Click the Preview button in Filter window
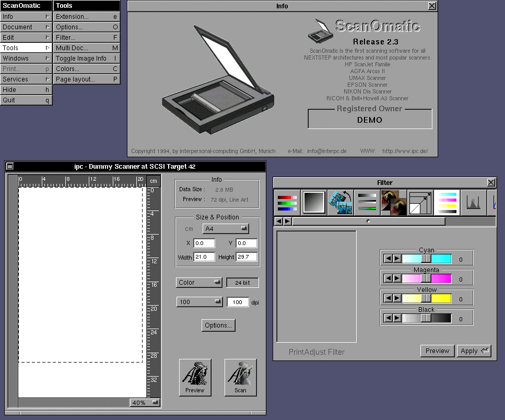This screenshot has height=420, width=505. (x=437, y=351)
